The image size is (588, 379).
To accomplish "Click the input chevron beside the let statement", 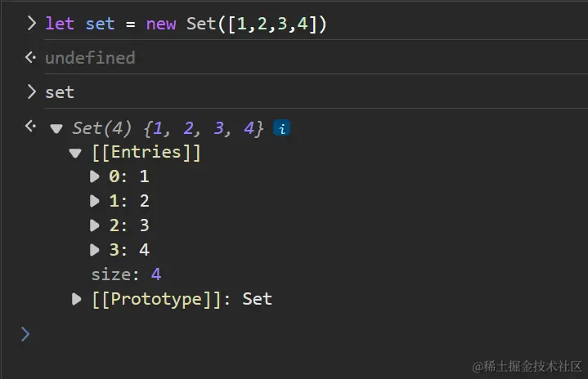I will point(31,23).
